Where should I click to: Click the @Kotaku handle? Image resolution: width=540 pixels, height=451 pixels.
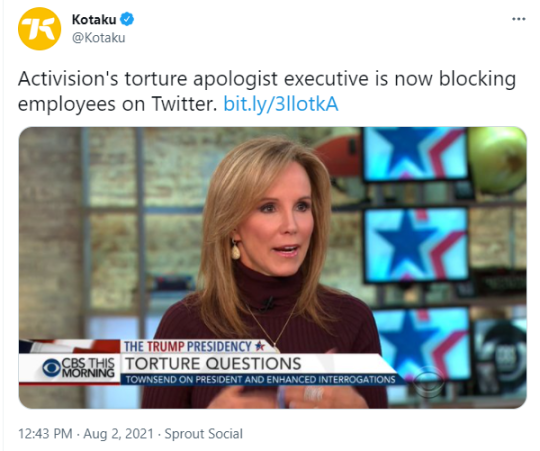click(98, 38)
